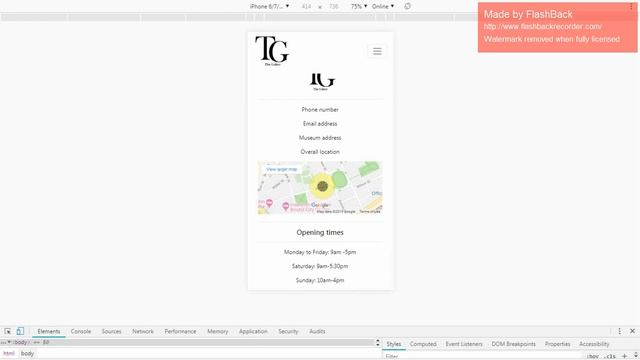Expand the body element node arrow
The width and height of the screenshot is (640, 360).
click(x=9, y=342)
